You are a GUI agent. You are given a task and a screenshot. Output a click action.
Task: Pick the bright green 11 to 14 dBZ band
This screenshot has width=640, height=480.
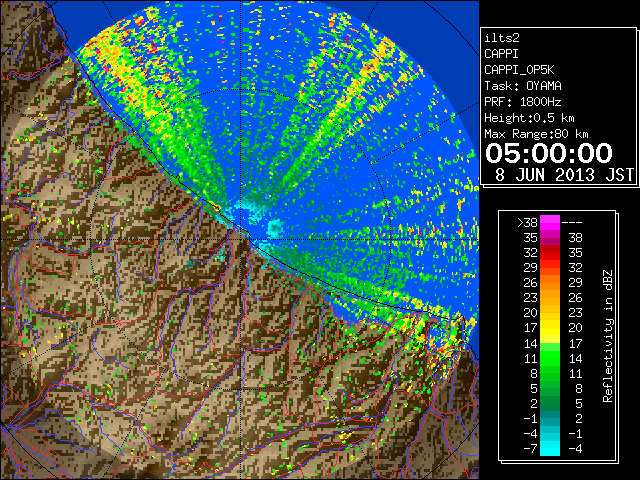(550, 358)
